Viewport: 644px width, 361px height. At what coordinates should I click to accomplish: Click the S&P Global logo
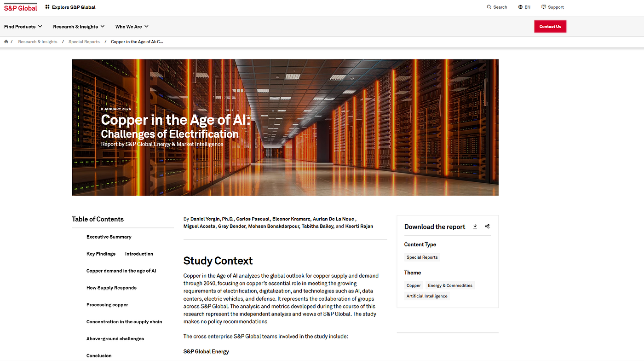coord(21,7)
